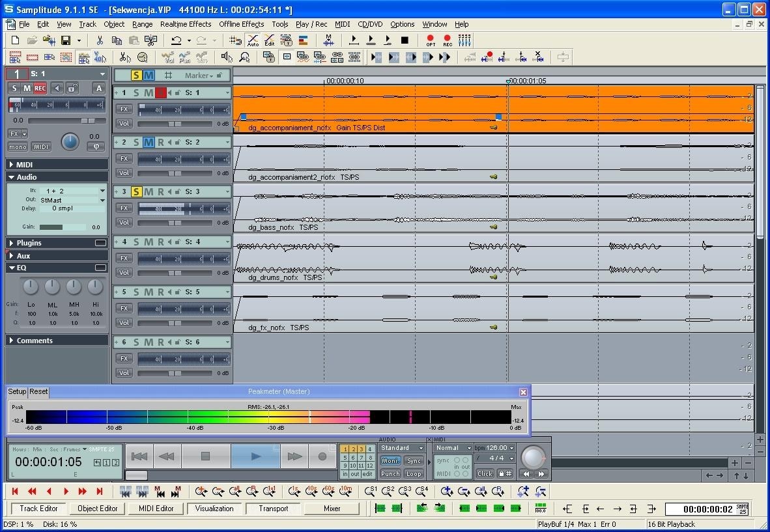Viewport: 770px width, 532px height.
Task: Click the Setup button on Peakmeter panel
Action: 17,391
